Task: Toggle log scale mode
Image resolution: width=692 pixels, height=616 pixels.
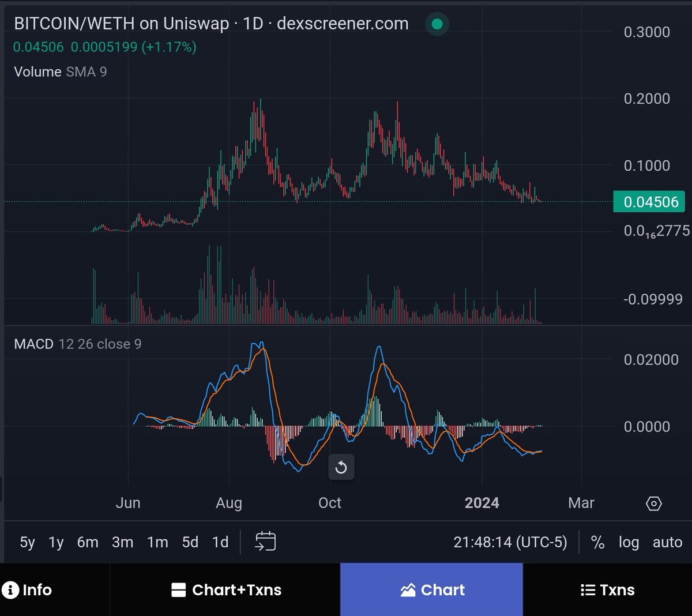Action: [629, 542]
